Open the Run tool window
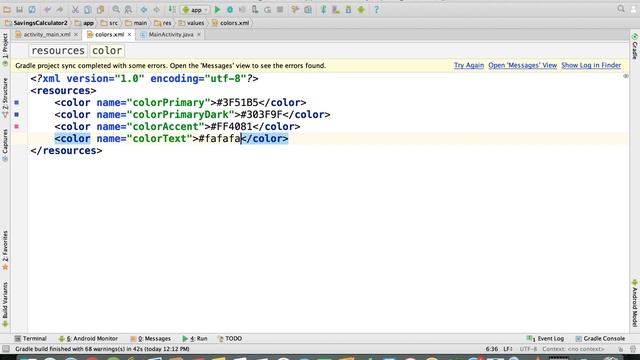This screenshot has height=360, width=640. [195, 338]
